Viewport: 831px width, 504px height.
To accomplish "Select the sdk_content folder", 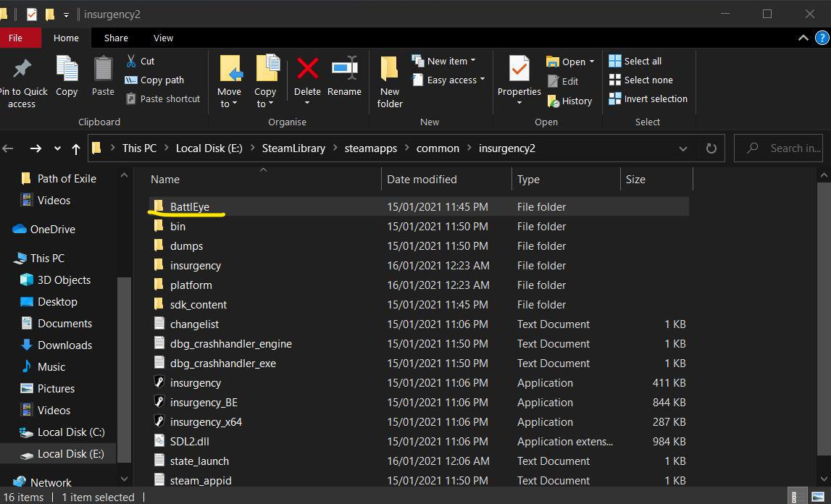I will point(199,305).
